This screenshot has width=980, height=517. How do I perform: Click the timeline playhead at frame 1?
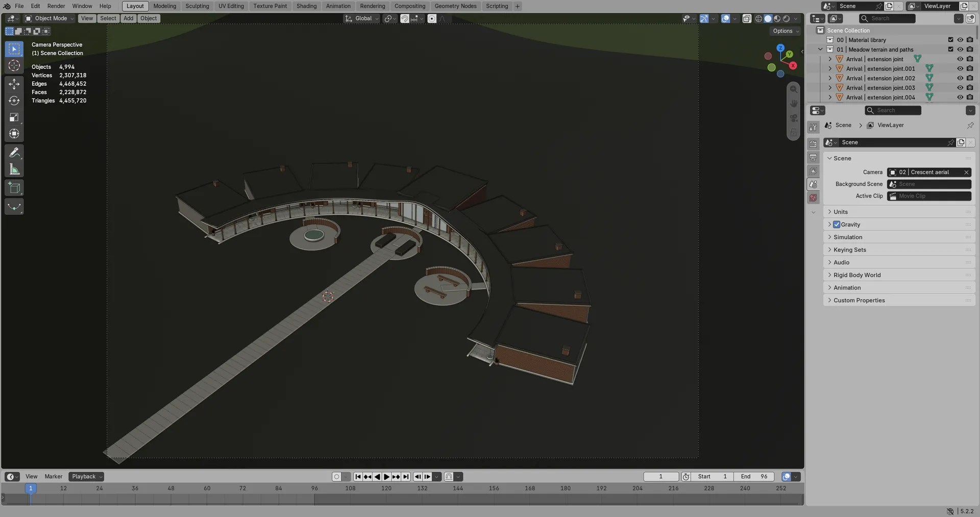(31, 488)
